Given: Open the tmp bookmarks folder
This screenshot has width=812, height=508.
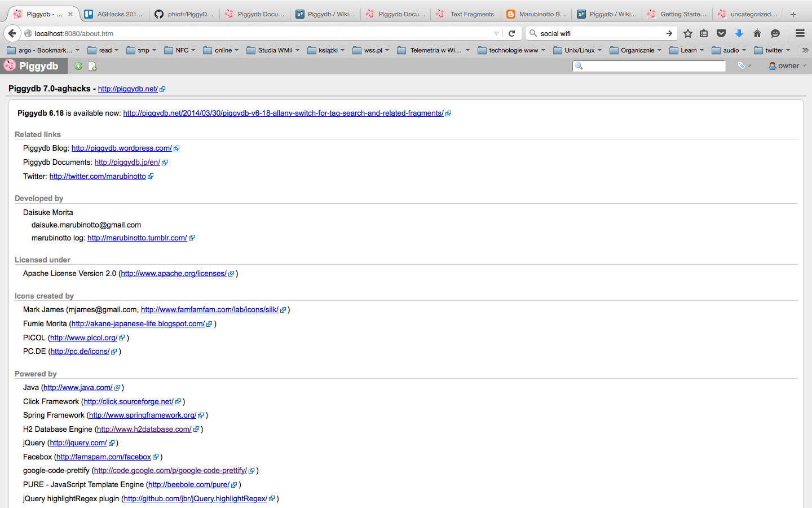Looking at the screenshot, I should (x=142, y=50).
